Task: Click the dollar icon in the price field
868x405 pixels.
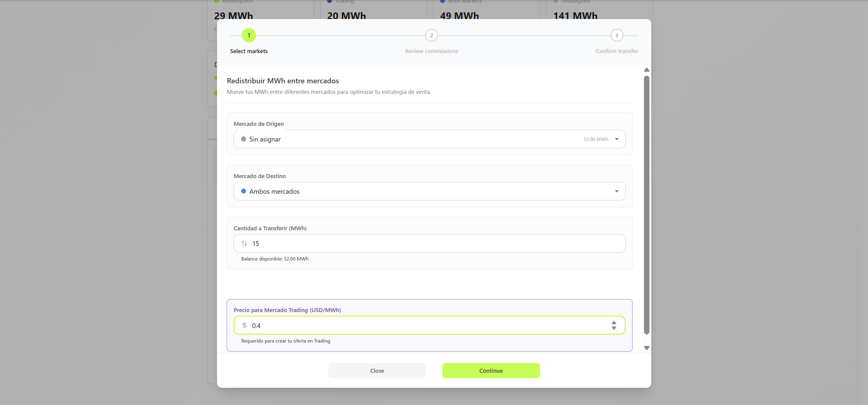Action: [x=244, y=325]
